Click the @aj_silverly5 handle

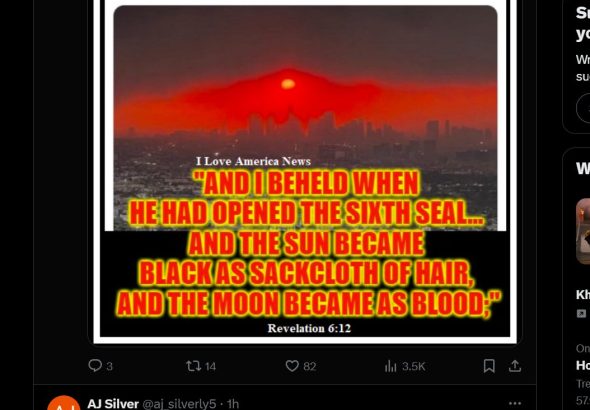(179, 404)
